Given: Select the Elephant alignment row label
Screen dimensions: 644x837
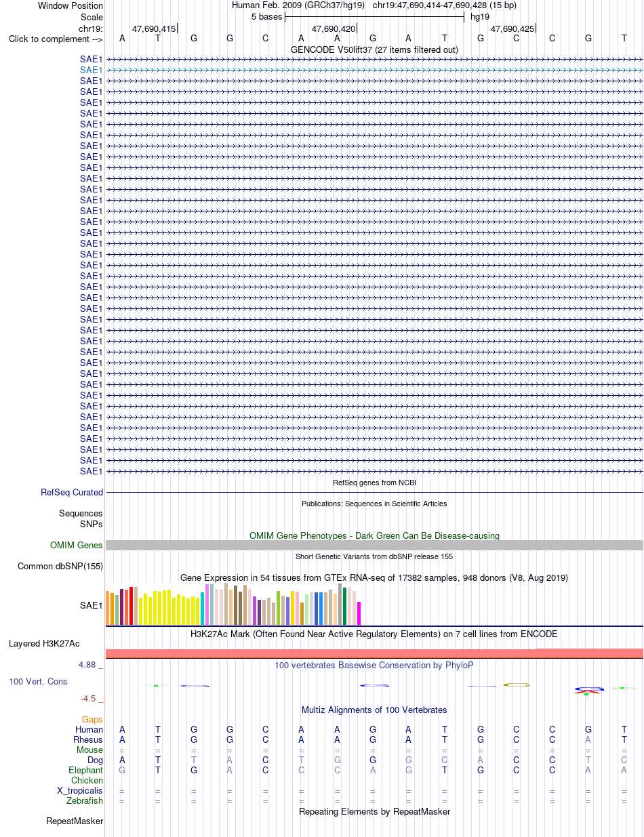Looking at the screenshot, I should [x=86, y=771].
